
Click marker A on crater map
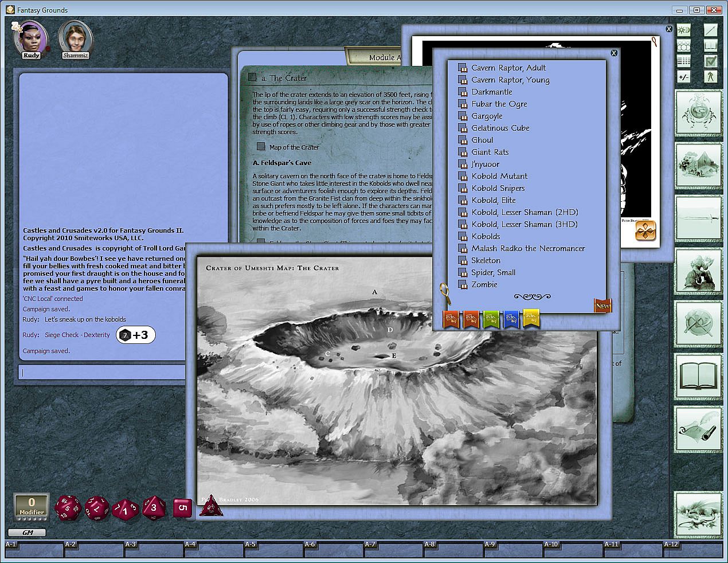pyautogui.click(x=375, y=292)
